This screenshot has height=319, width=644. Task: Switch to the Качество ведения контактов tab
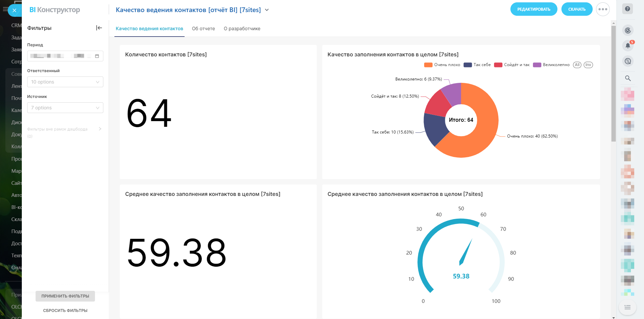tap(149, 29)
